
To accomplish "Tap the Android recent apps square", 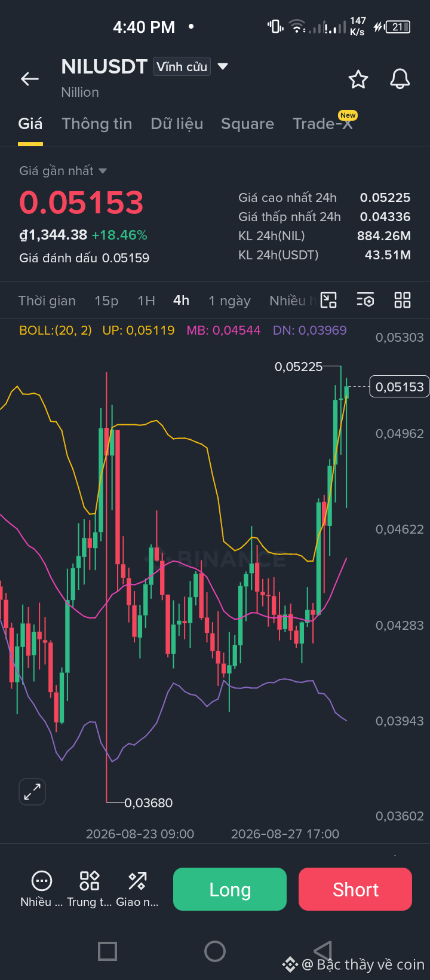I will point(107,951).
